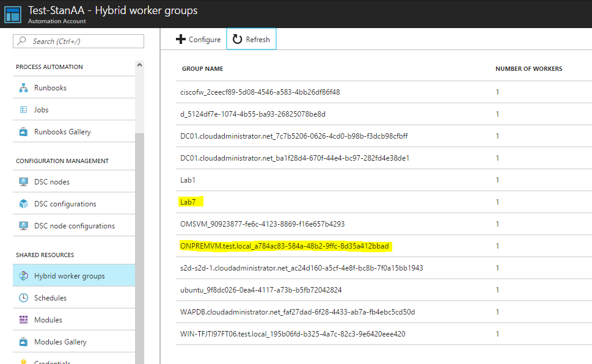This screenshot has width=592, height=364.
Task: Sort by NUMBER OF WORKERS column header
Action: click(x=528, y=69)
